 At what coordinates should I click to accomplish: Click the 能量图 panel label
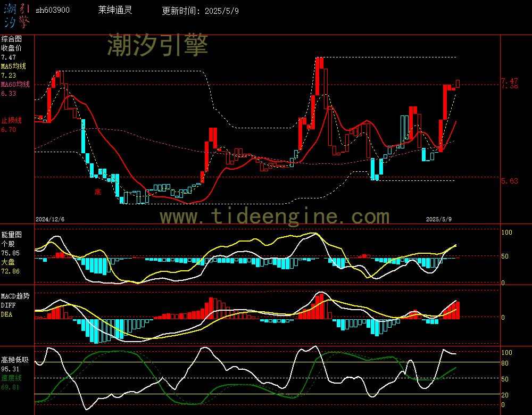pyautogui.click(x=11, y=235)
